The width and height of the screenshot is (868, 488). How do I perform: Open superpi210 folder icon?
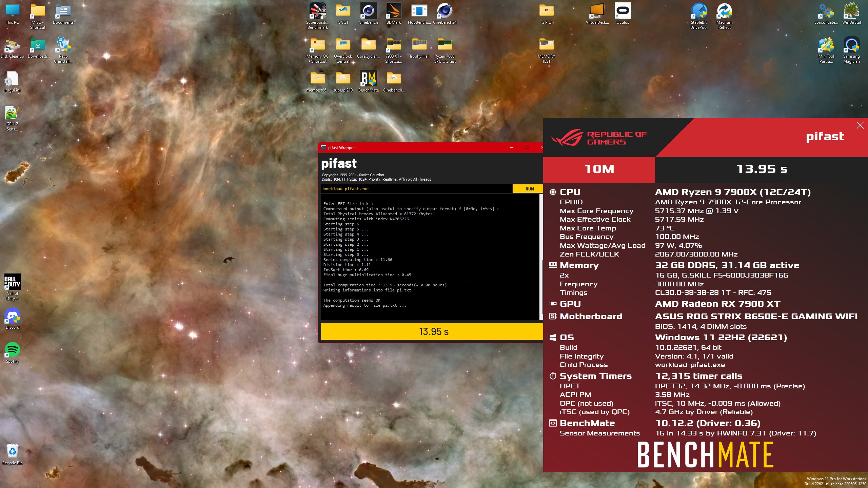343,82
